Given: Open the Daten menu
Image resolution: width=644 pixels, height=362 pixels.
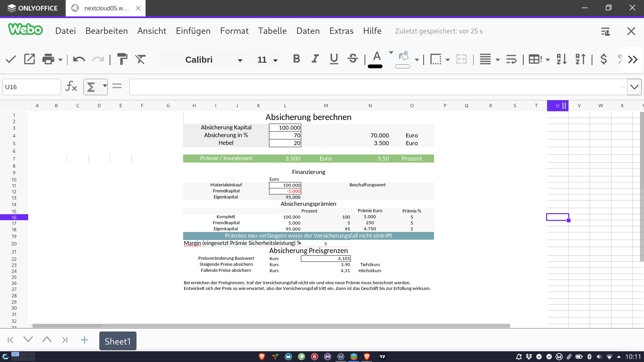Looking at the screenshot, I should 308,31.
